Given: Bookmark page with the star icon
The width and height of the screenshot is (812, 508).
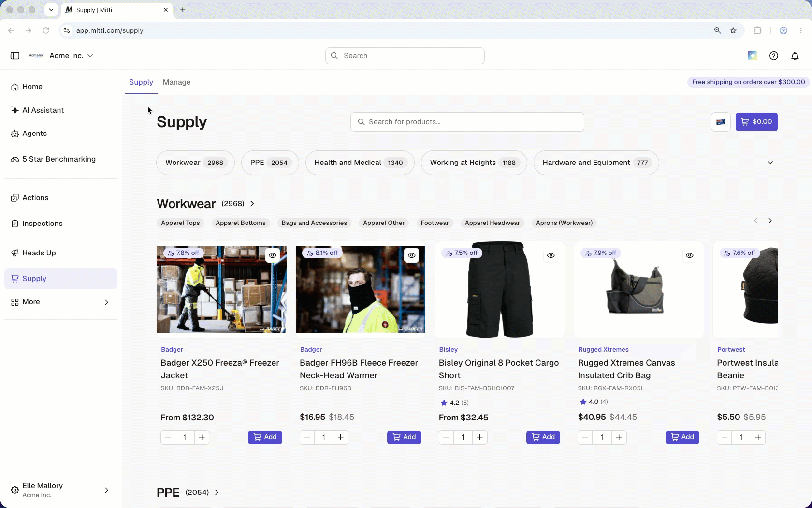Looking at the screenshot, I should 733,30.
